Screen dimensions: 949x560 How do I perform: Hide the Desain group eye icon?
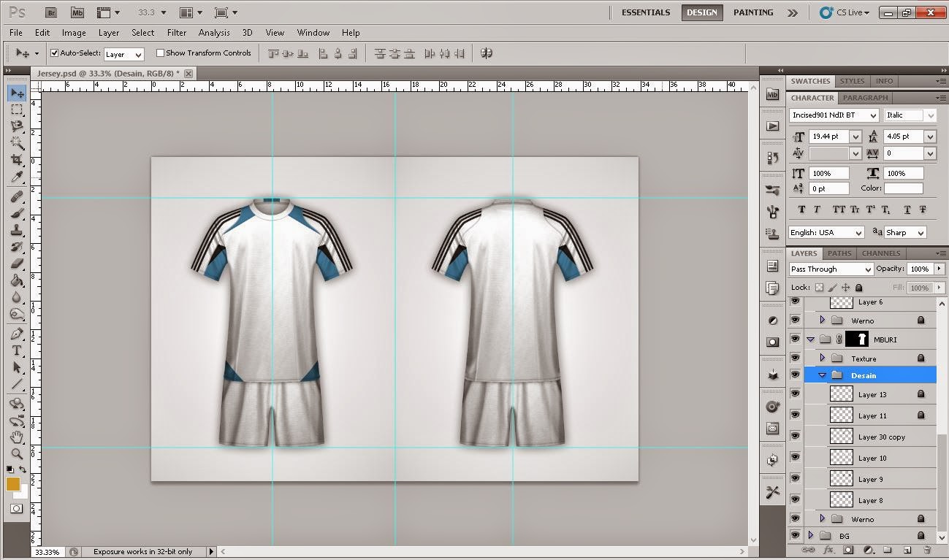[795, 375]
